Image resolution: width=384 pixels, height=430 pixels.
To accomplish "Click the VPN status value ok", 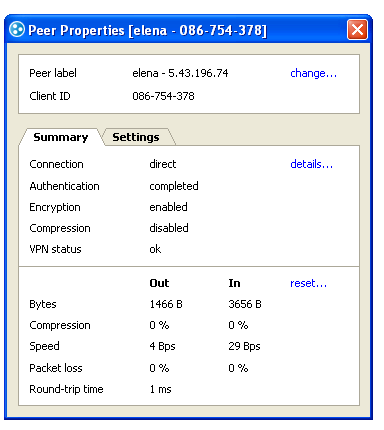I will (x=155, y=249).
